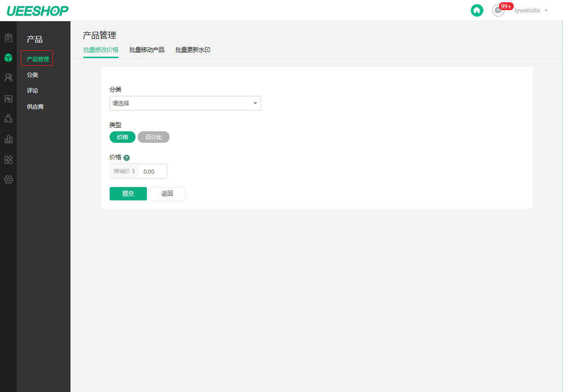563x392 pixels.
Task: Select the products cube icon in sidebar
Action: click(8, 58)
